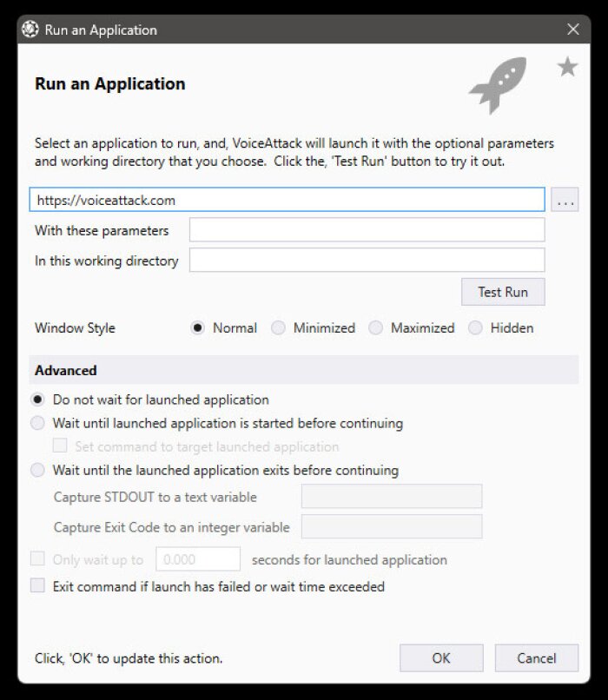Image resolution: width=608 pixels, height=700 pixels.
Task: Click 'seconds for launched application' text
Action: (349, 560)
